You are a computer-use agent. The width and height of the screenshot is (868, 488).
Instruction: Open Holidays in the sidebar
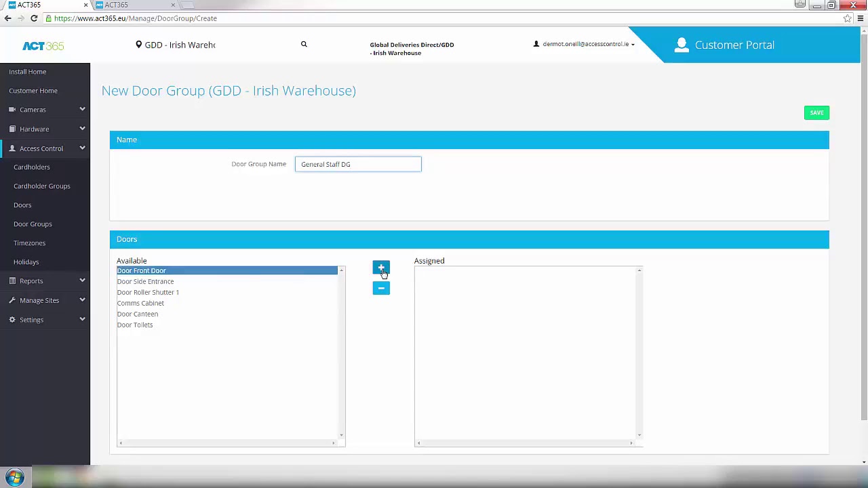[26, 262]
